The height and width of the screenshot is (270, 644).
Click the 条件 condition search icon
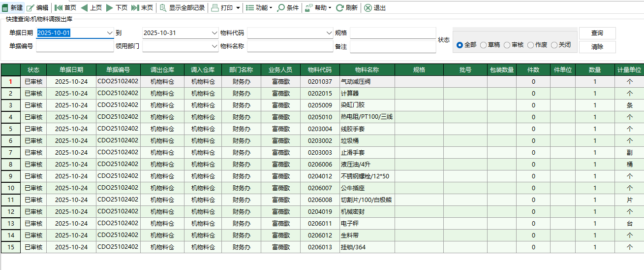281,8
